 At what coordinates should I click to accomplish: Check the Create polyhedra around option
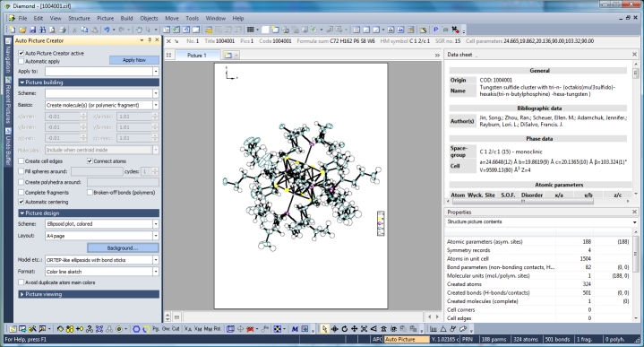click(21, 182)
